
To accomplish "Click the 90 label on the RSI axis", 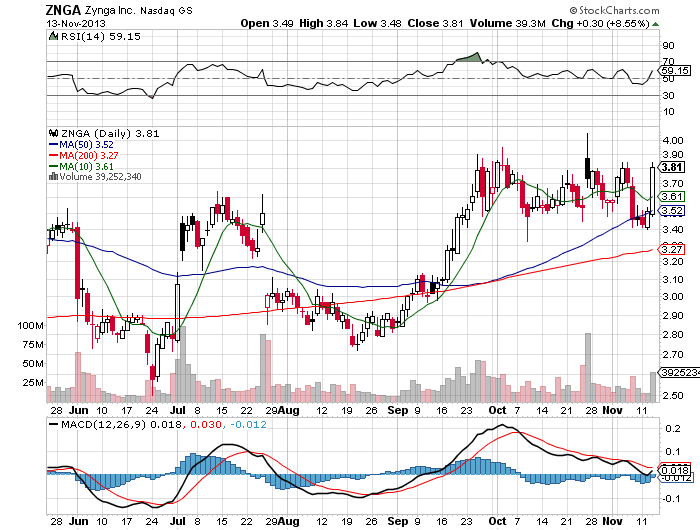I will [668, 46].
